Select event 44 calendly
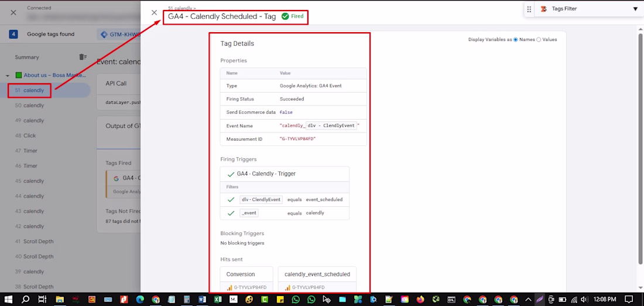This screenshot has height=306, width=644. click(30, 196)
